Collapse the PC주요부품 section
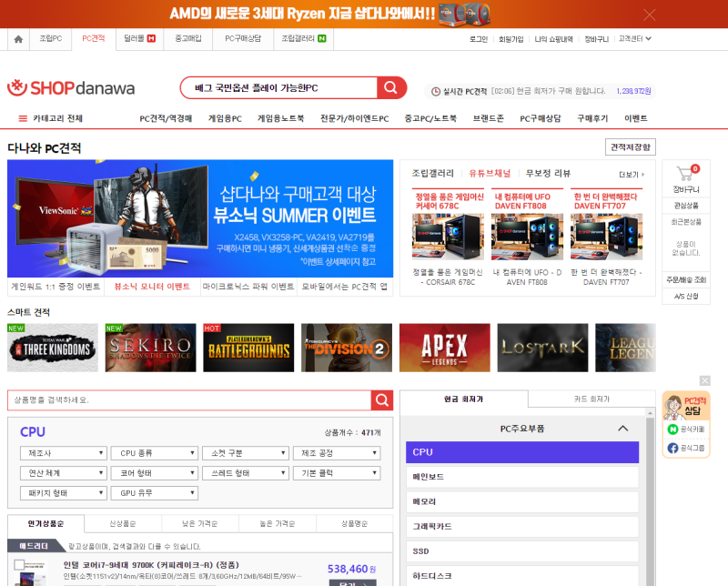 tap(623, 428)
